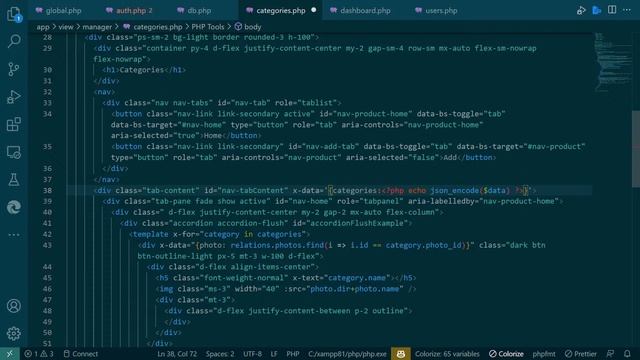Viewport: 640px width, 360px height.
Task: Open the Edge browser tools icon
Action: pos(14,207)
